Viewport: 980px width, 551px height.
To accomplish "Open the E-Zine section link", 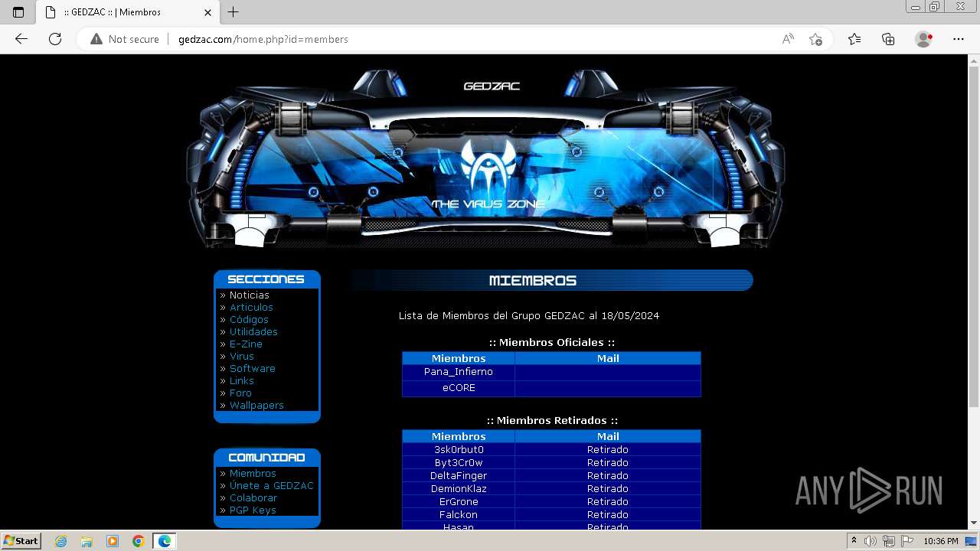I will tap(246, 344).
